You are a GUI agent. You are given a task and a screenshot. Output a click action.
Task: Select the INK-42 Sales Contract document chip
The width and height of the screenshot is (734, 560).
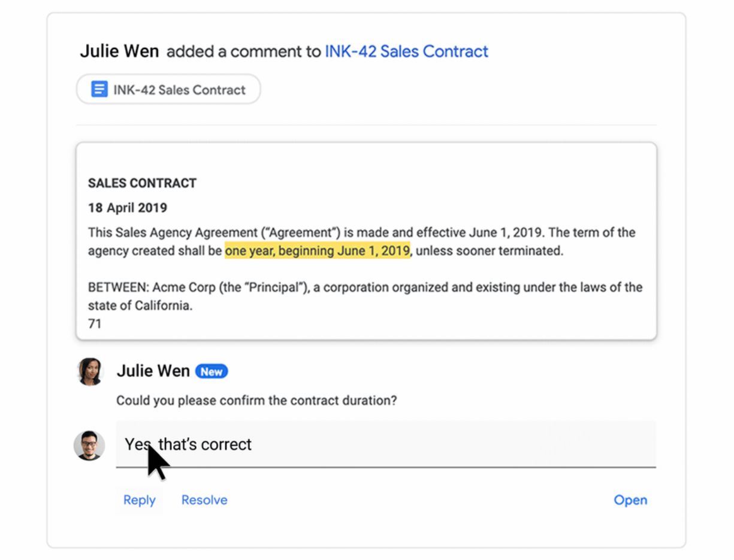pyautogui.click(x=168, y=89)
